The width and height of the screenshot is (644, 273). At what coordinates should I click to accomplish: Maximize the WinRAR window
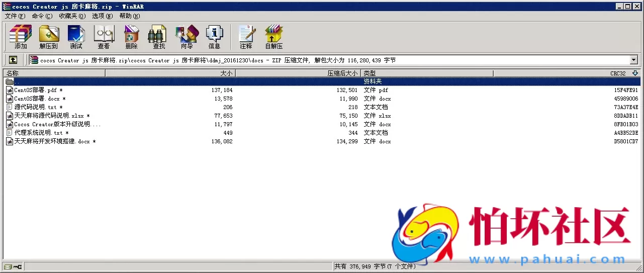628,7
